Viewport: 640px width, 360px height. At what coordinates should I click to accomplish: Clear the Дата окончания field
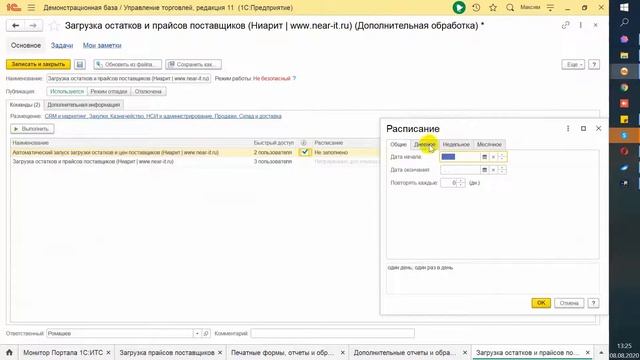pyautogui.click(x=493, y=170)
